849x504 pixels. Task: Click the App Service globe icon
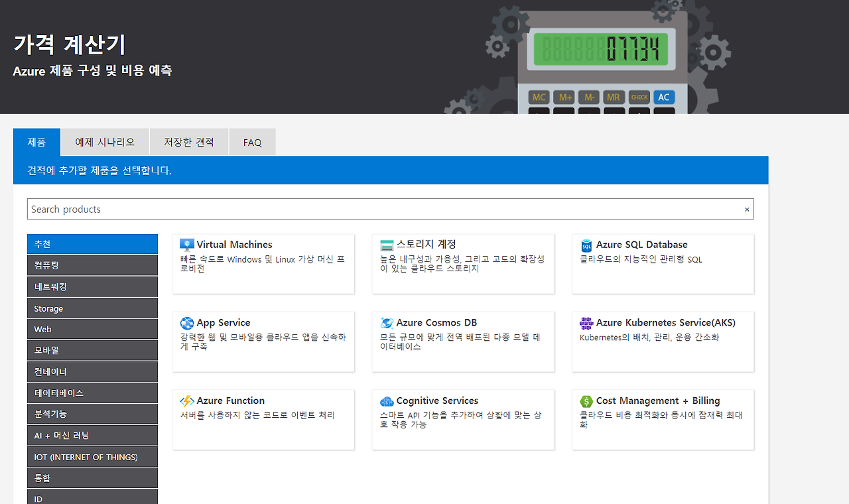click(x=187, y=323)
